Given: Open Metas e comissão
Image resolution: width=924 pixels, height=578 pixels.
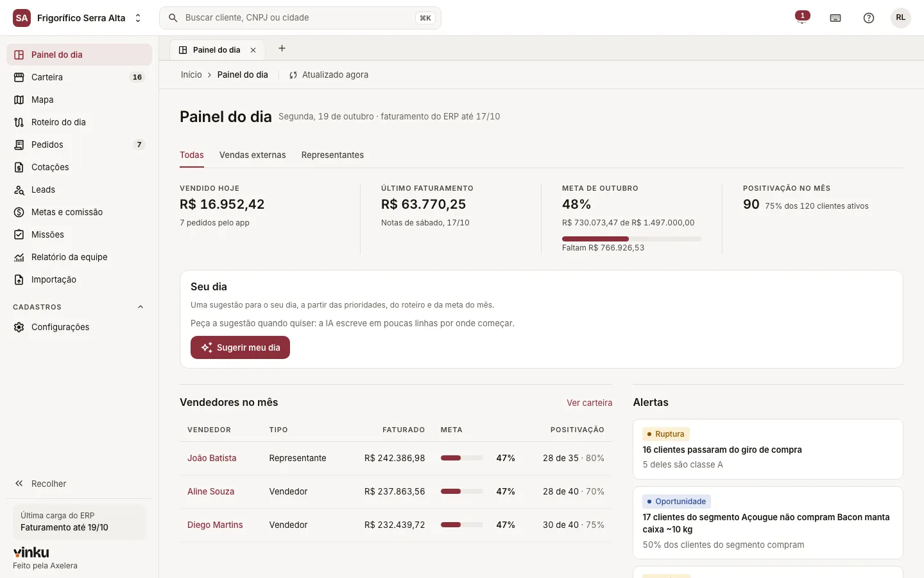Looking at the screenshot, I should (79, 212).
